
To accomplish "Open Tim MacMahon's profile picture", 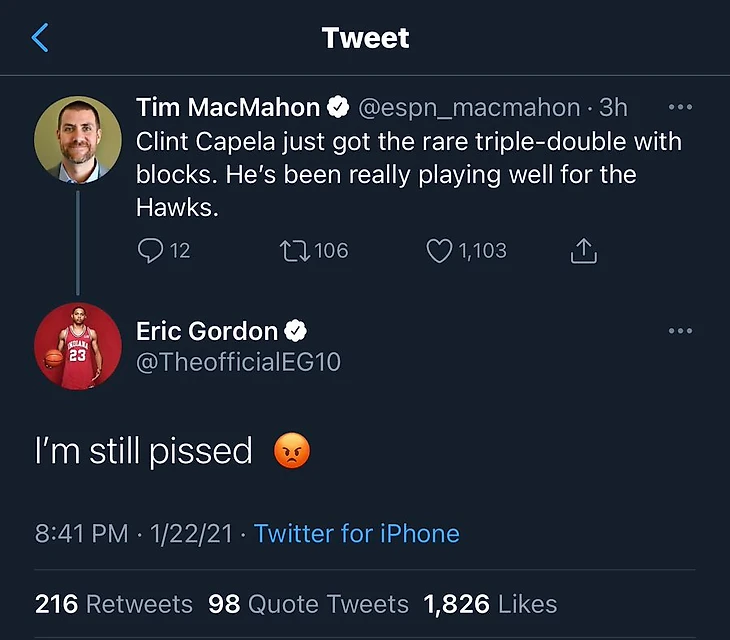I will coord(78,140).
